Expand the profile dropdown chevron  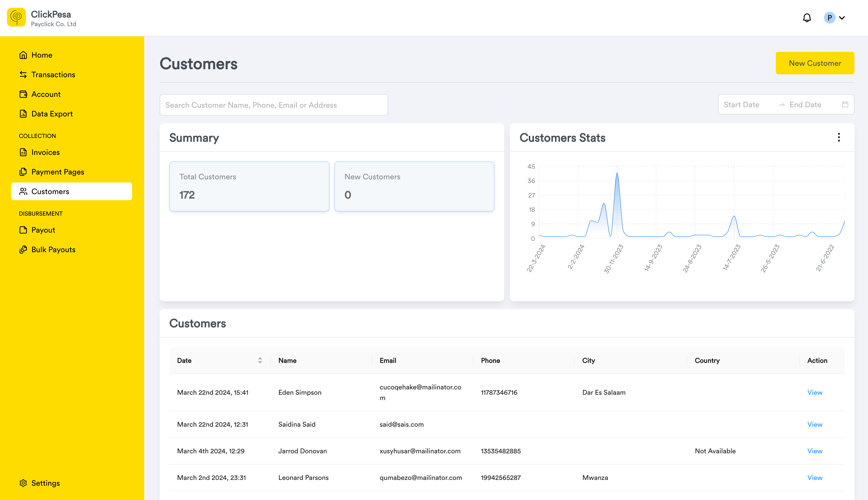click(842, 18)
